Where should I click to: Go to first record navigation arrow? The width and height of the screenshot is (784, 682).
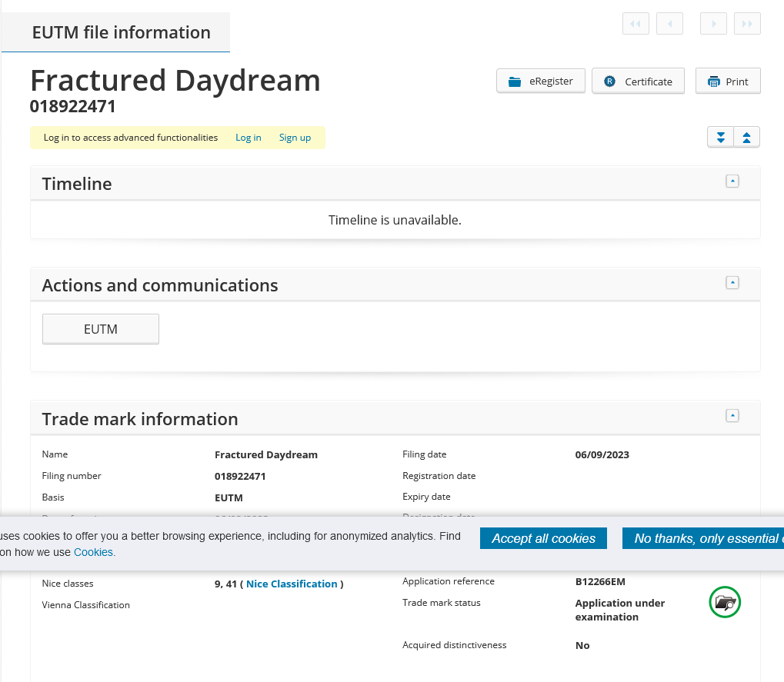tap(636, 24)
